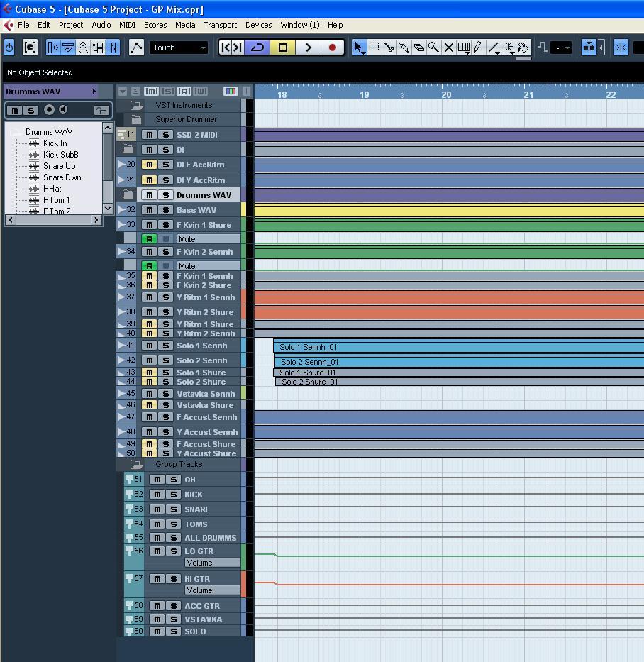Screen dimensions: 644x662
Task: Open Mute automation parameter under F Kvin 2 Sennh
Action: coord(209,266)
